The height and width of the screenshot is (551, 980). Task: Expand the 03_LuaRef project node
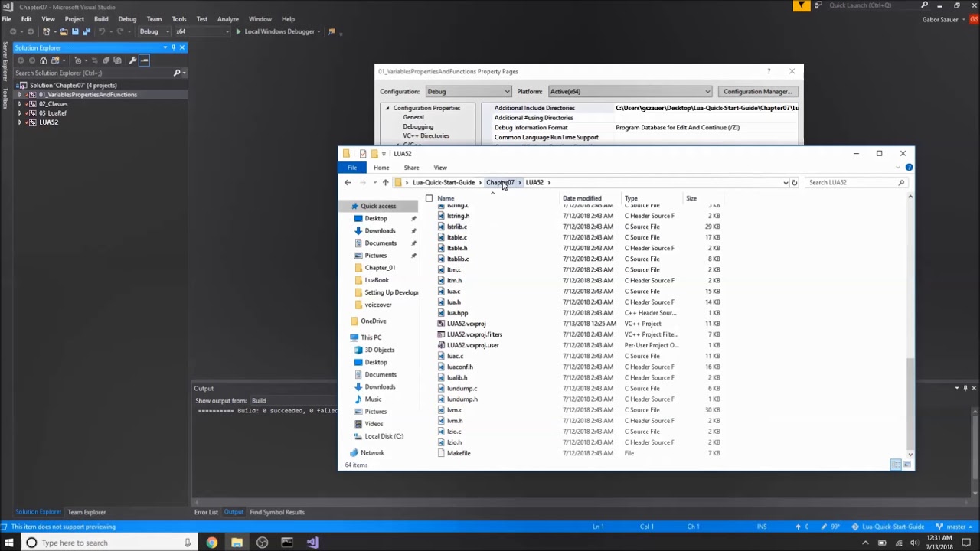tap(20, 113)
